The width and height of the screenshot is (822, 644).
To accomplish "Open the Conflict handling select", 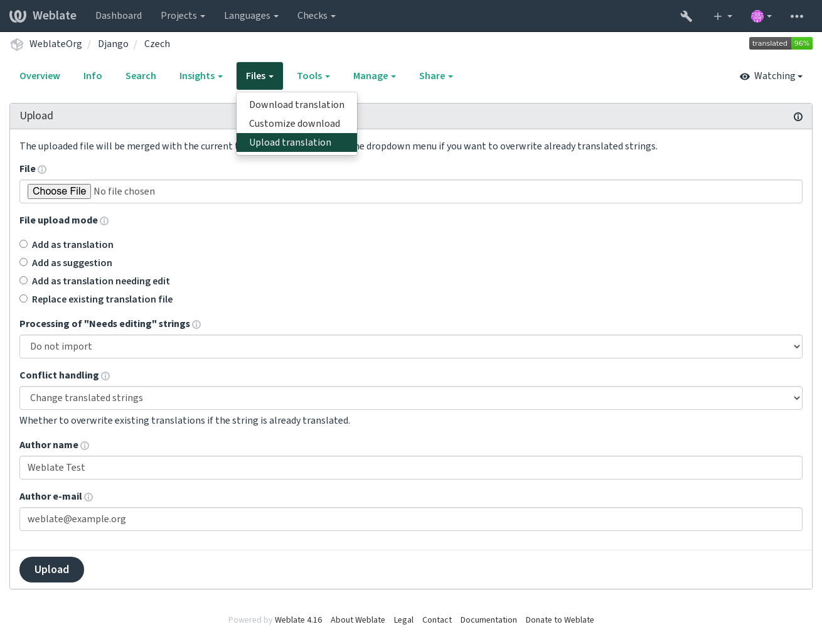I will pyautogui.click(x=411, y=398).
